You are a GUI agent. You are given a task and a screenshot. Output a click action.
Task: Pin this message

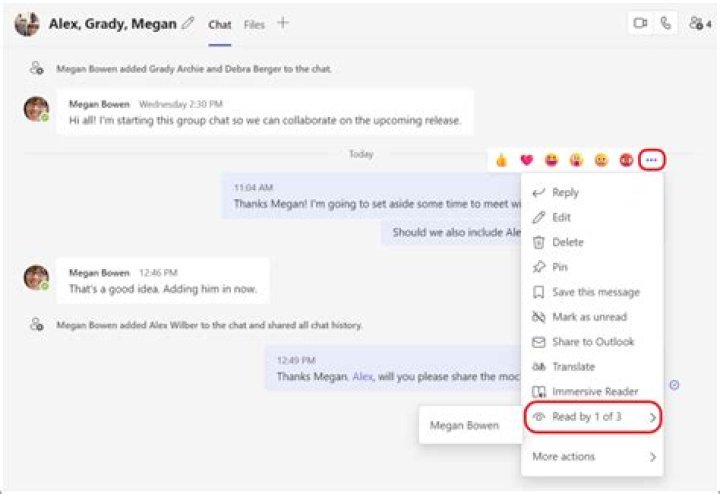(x=559, y=267)
